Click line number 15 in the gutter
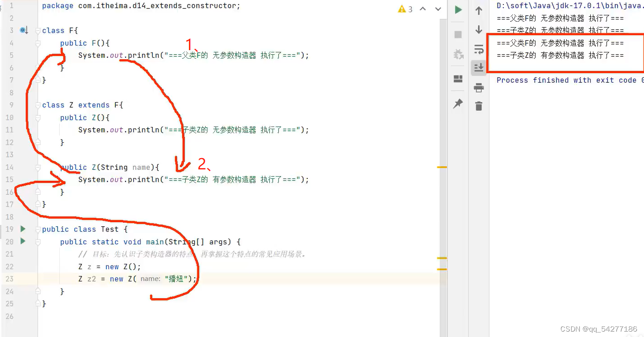The height and width of the screenshot is (337, 644). (x=9, y=180)
